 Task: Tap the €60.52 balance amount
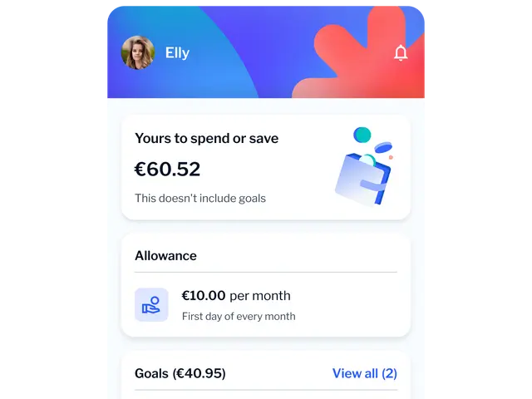pyautogui.click(x=167, y=169)
